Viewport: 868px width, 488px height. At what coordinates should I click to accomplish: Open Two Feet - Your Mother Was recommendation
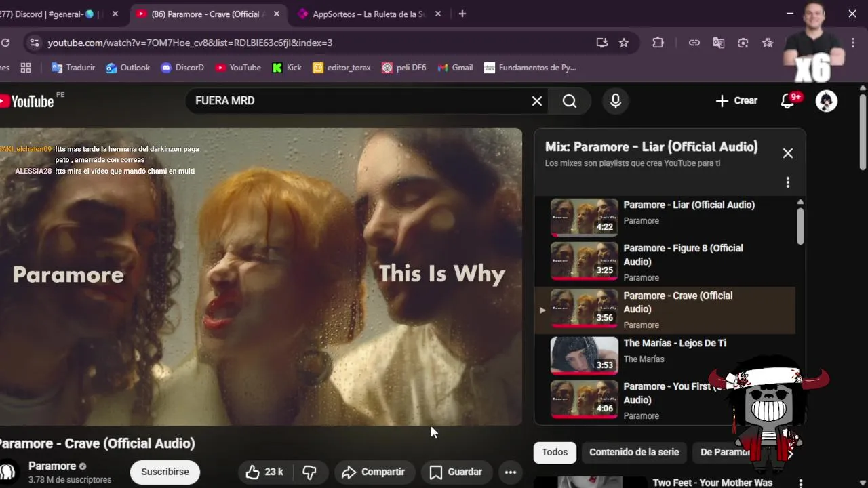pos(712,483)
